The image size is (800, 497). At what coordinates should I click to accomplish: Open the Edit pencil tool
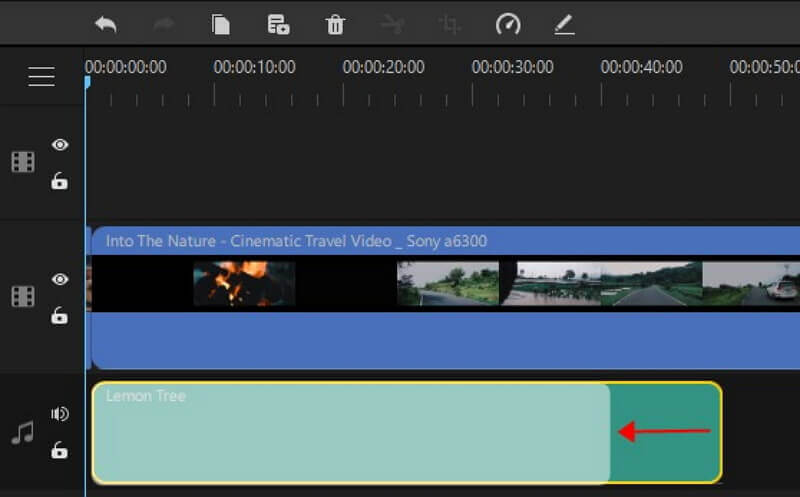click(564, 24)
